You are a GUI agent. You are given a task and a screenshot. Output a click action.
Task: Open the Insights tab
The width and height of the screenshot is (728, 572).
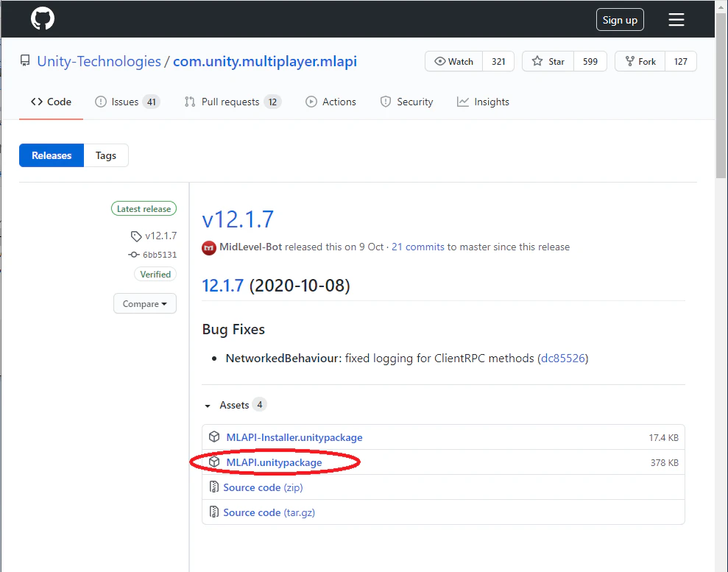coord(483,102)
